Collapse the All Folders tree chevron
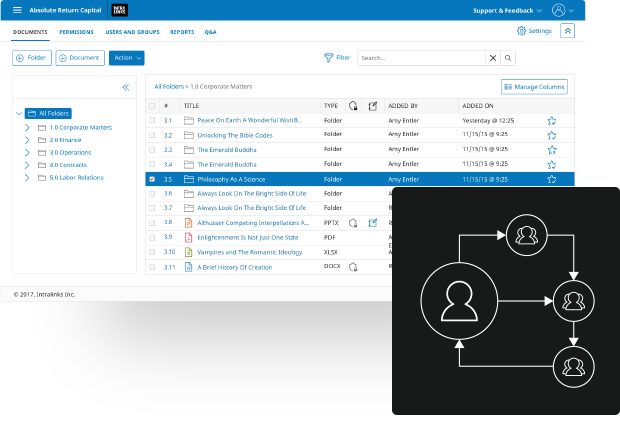 [19, 113]
